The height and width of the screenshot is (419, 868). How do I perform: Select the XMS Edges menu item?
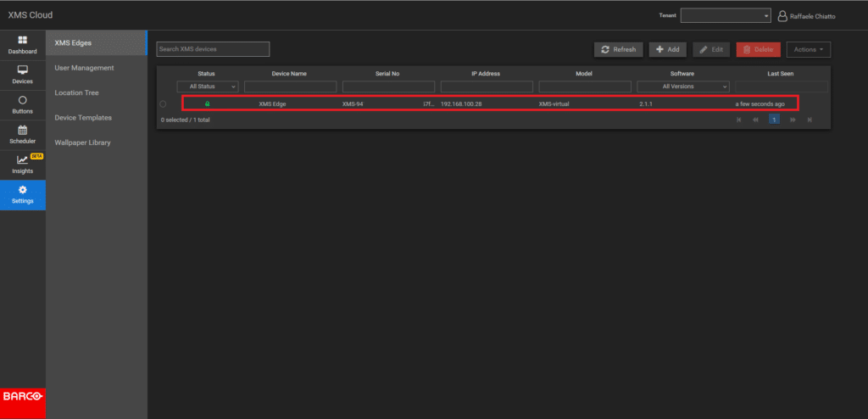click(97, 42)
